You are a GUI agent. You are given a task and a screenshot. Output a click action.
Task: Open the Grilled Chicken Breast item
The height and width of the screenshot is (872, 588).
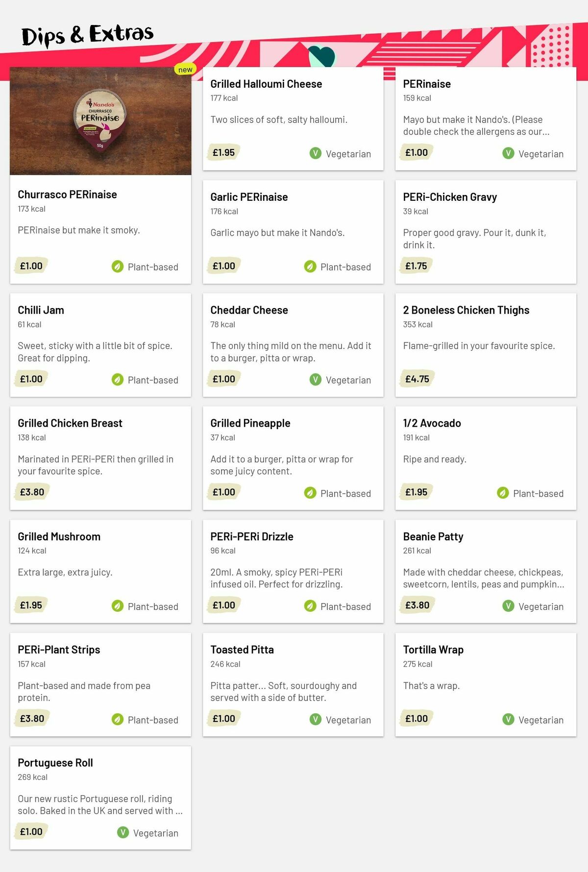click(x=100, y=456)
